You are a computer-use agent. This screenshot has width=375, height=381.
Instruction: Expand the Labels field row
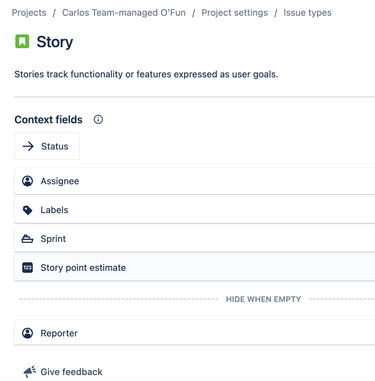(x=195, y=210)
